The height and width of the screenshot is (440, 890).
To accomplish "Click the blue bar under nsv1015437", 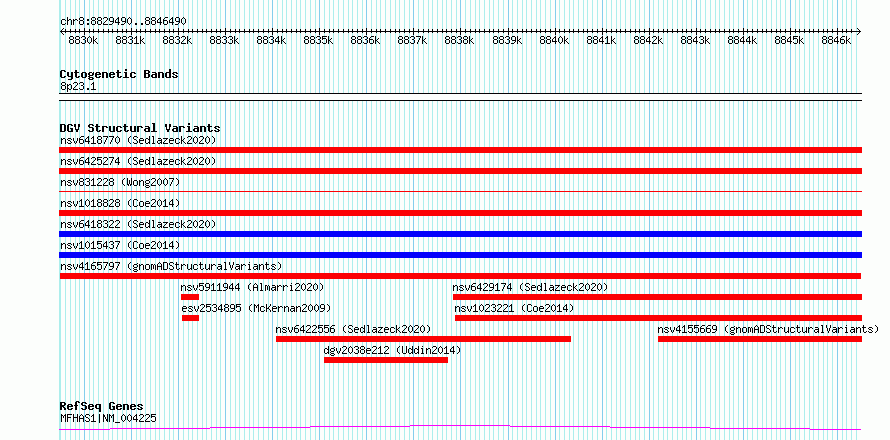I will (461, 255).
